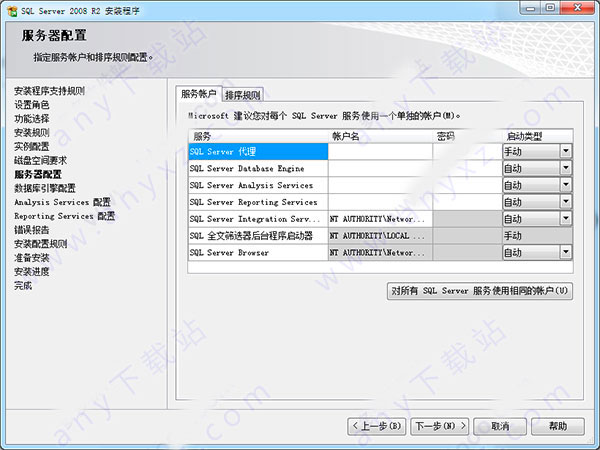Select the SQL 全文筛选器后台程序启动器 row
The image size is (600, 450).
click(258, 236)
